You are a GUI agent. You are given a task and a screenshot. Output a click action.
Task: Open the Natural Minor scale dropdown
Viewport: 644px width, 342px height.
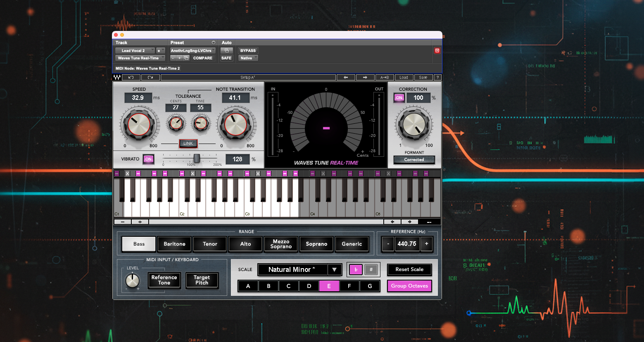coord(334,270)
